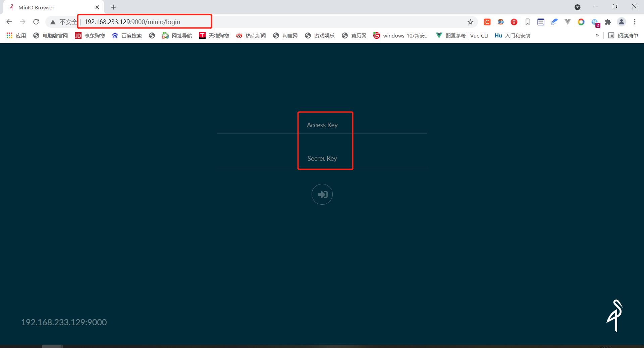Screen dimensions: 644x348
Task: Click server address 192.168.233.129:9000 text
Action: (64, 322)
